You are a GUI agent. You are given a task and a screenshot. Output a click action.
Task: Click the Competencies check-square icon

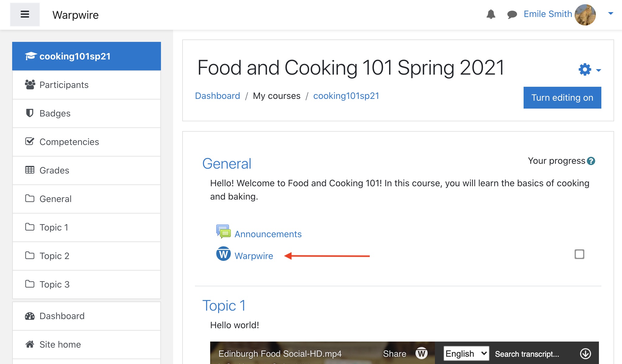pos(29,141)
